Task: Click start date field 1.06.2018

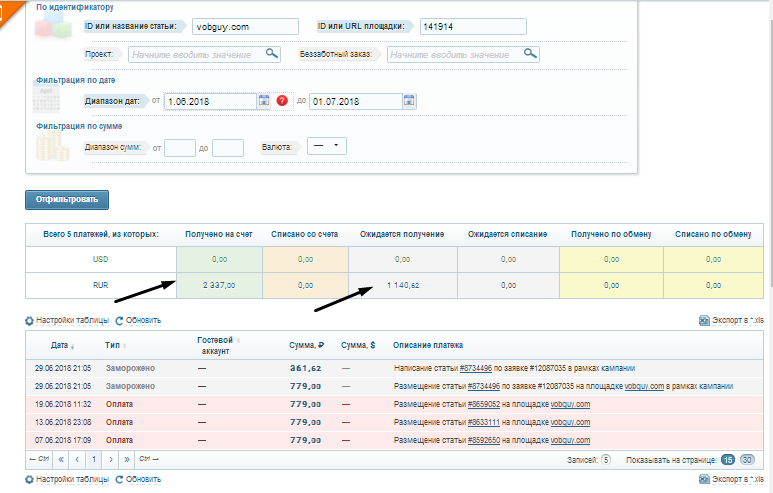Action: (x=211, y=101)
